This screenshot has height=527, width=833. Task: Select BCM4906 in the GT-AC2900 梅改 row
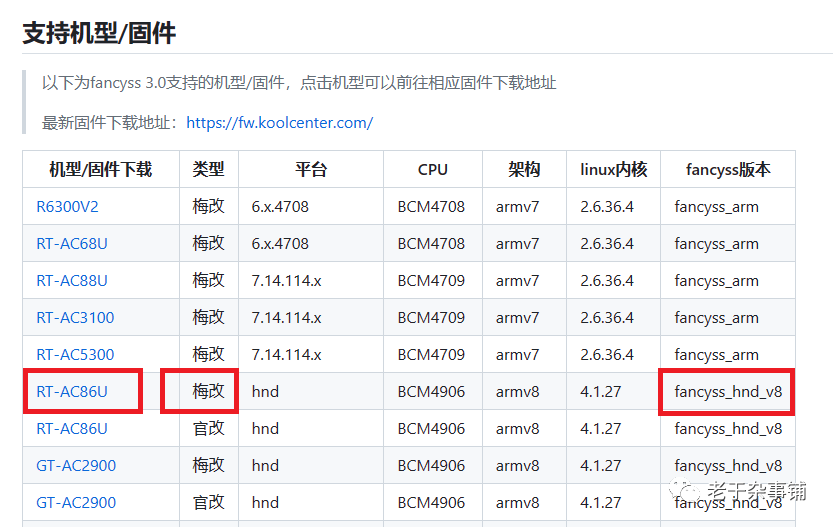431,465
